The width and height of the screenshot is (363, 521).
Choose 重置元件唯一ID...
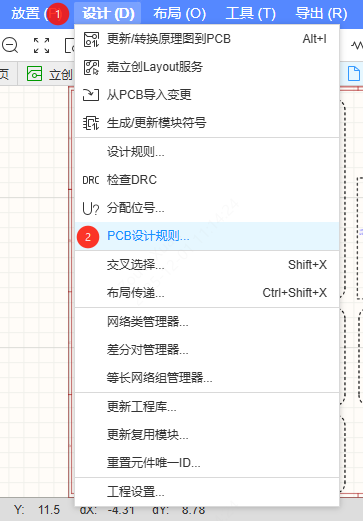207,463
